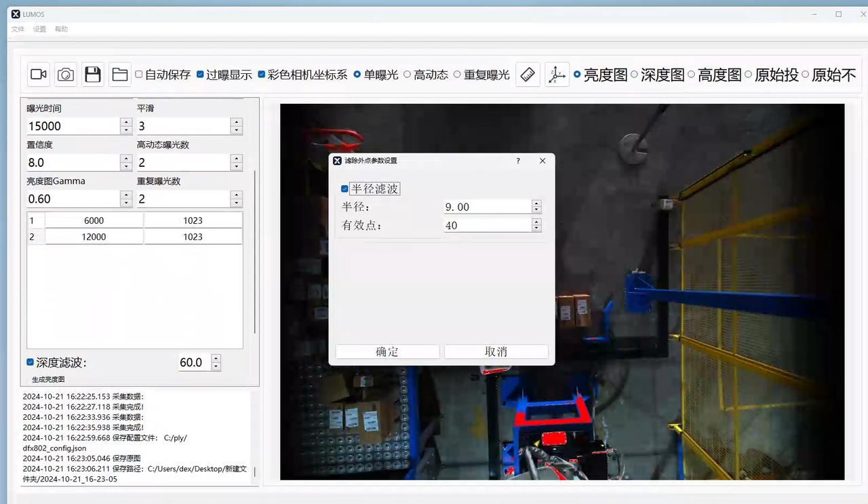868x504 pixels.
Task: Click the video camera record icon
Action: pyautogui.click(x=39, y=75)
